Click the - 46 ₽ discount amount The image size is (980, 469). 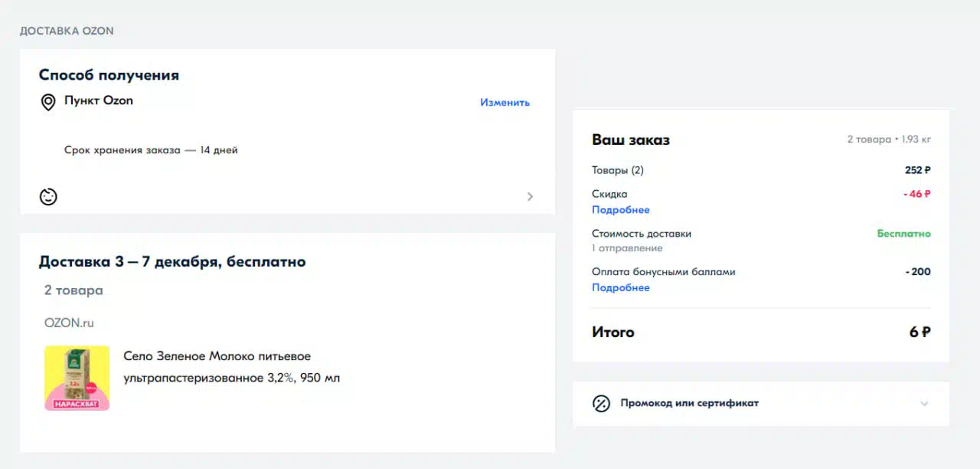(917, 195)
